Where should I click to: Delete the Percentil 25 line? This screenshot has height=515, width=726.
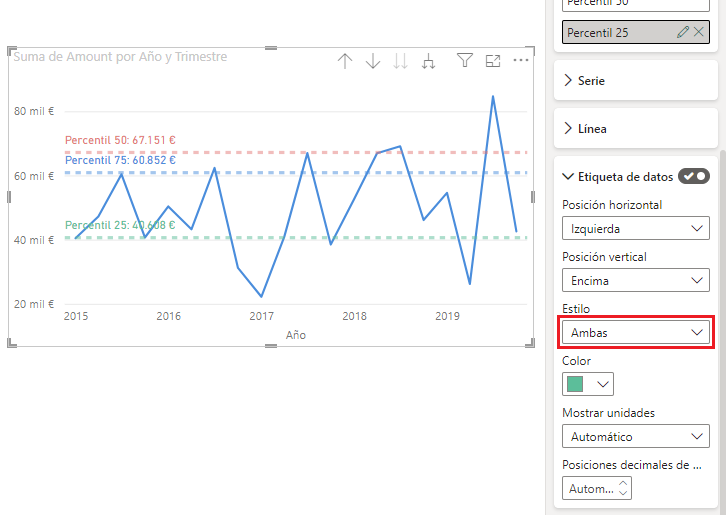click(x=699, y=32)
